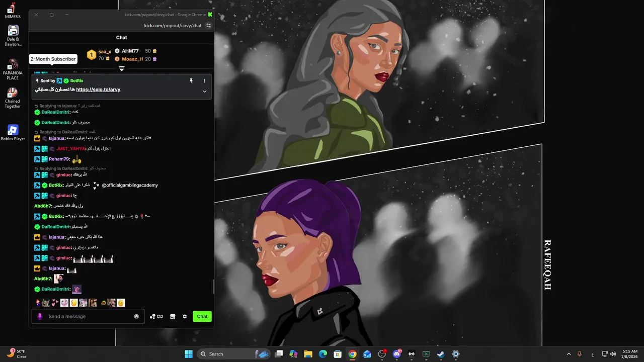Open the MIMESIS desktop shortcut
This screenshot has width=644, height=362.
[x=13, y=11]
